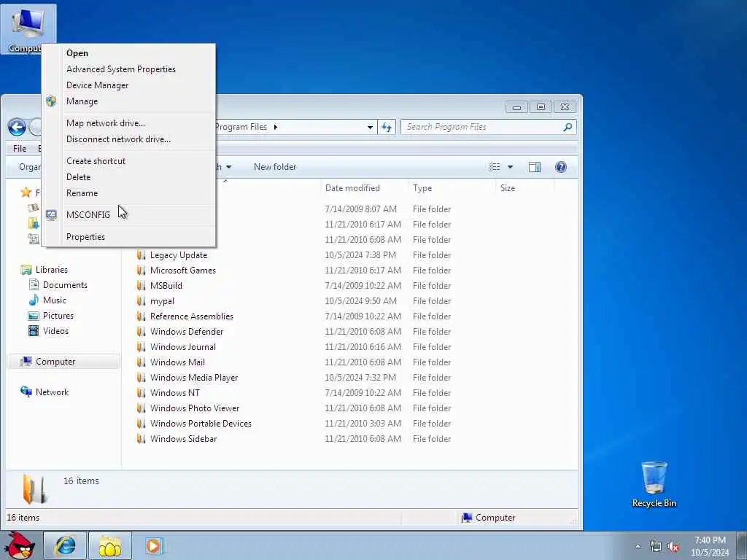Click the MSBuild folder icon
747x560 pixels.
pyautogui.click(x=141, y=286)
